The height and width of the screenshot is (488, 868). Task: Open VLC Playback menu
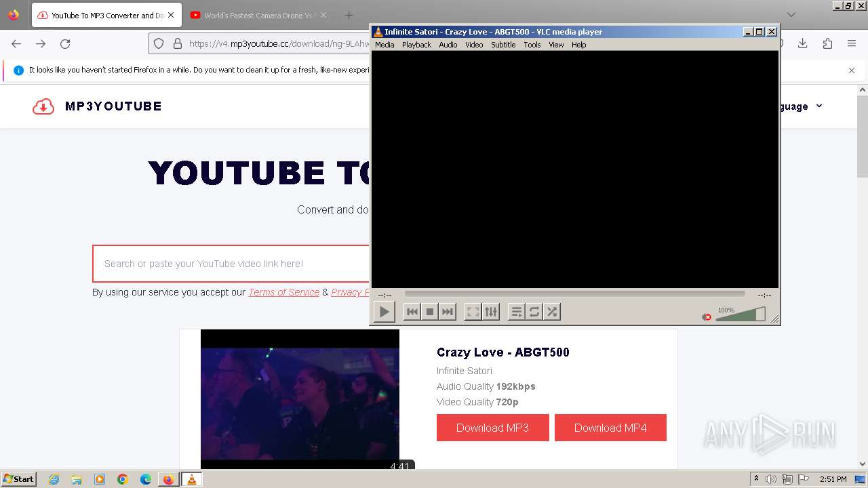coord(416,45)
